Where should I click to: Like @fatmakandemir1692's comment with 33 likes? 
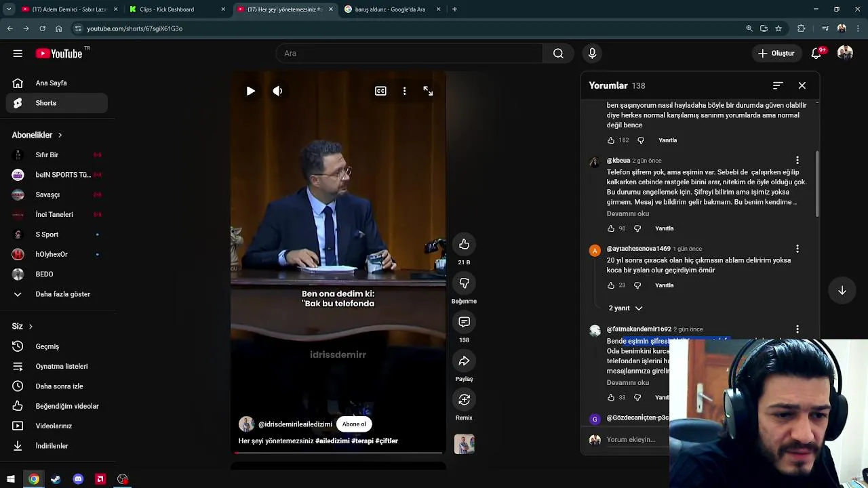tap(611, 397)
